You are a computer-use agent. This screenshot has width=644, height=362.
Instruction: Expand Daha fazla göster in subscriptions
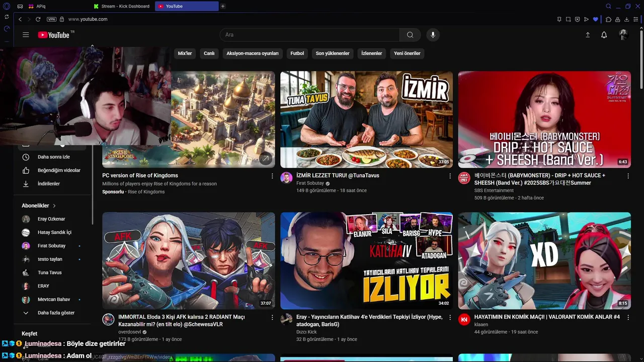pos(53,313)
